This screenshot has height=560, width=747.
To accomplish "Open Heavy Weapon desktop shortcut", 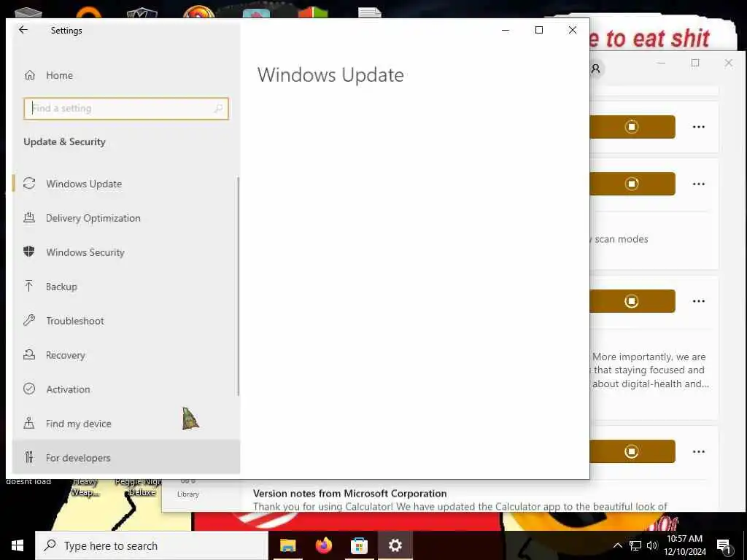I will (86, 488).
